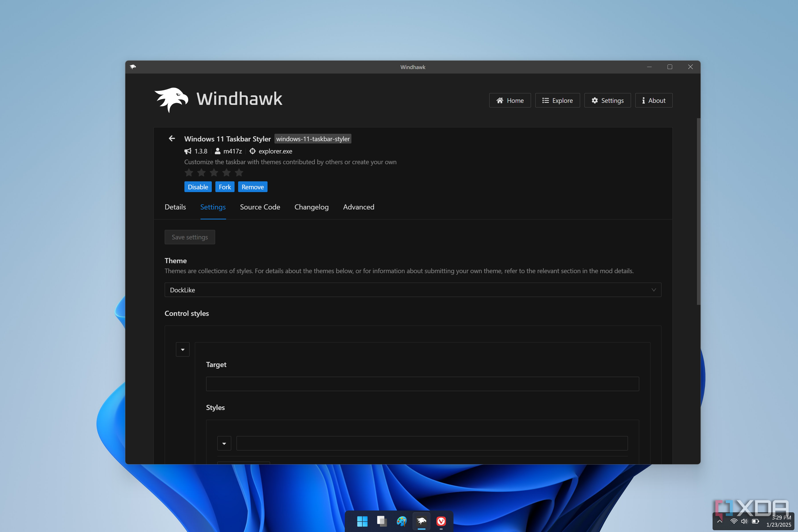Image resolution: width=798 pixels, height=532 pixels.
Task: Open Windows Start menu icon
Action: [x=362, y=521]
